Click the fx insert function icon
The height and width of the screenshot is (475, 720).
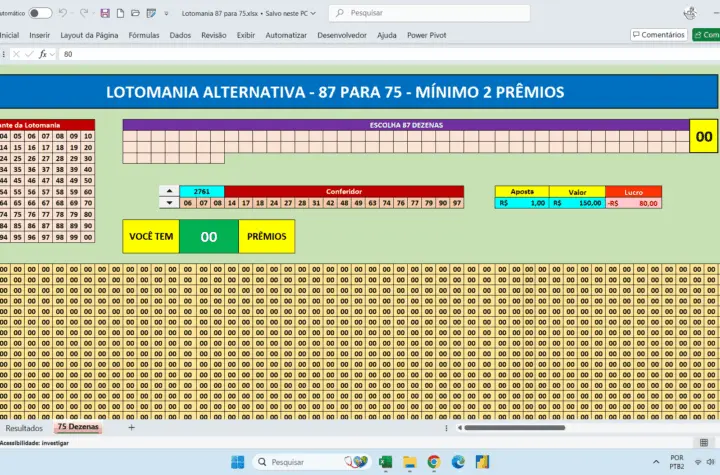(x=43, y=54)
